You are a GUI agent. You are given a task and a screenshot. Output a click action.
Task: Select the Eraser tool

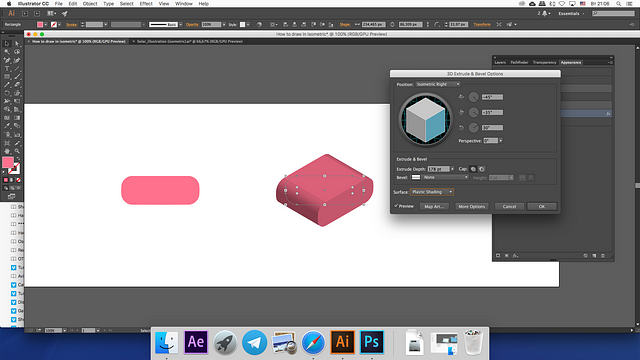(x=17, y=84)
